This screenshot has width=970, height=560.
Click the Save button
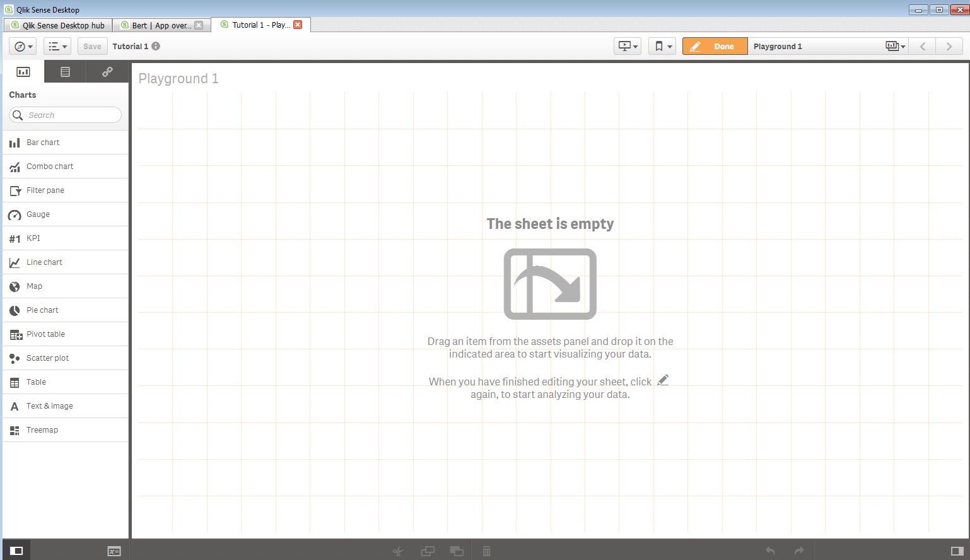click(92, 46)
